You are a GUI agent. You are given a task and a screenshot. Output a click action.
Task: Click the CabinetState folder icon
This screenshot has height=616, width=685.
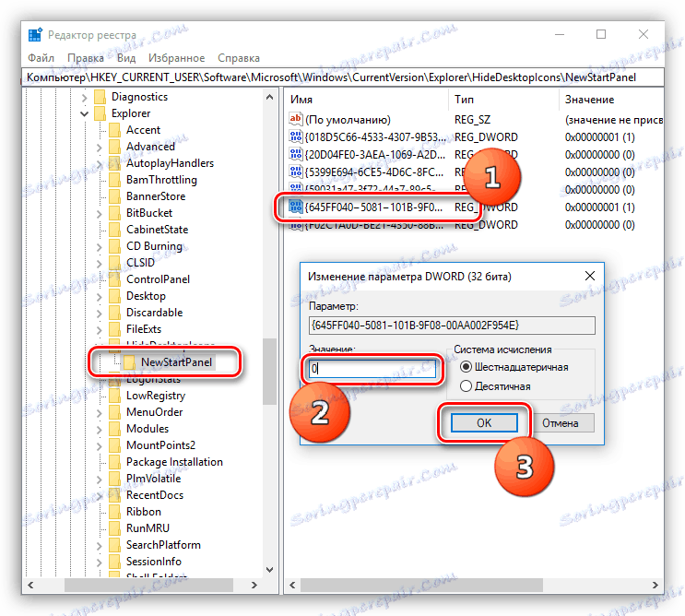click(x=115, y=230)
